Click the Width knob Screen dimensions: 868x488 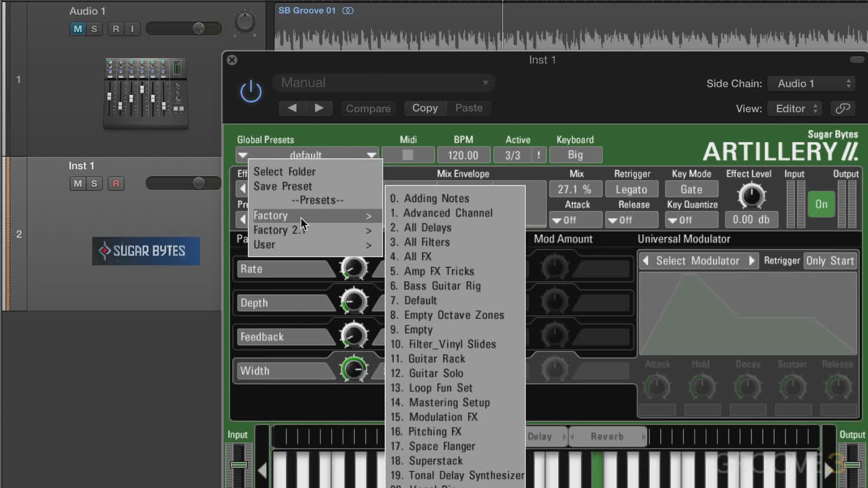[353, 370]
